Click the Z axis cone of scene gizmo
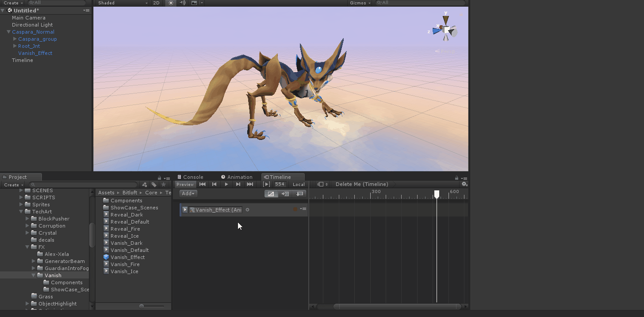644x317 pixels. (437, 31)
